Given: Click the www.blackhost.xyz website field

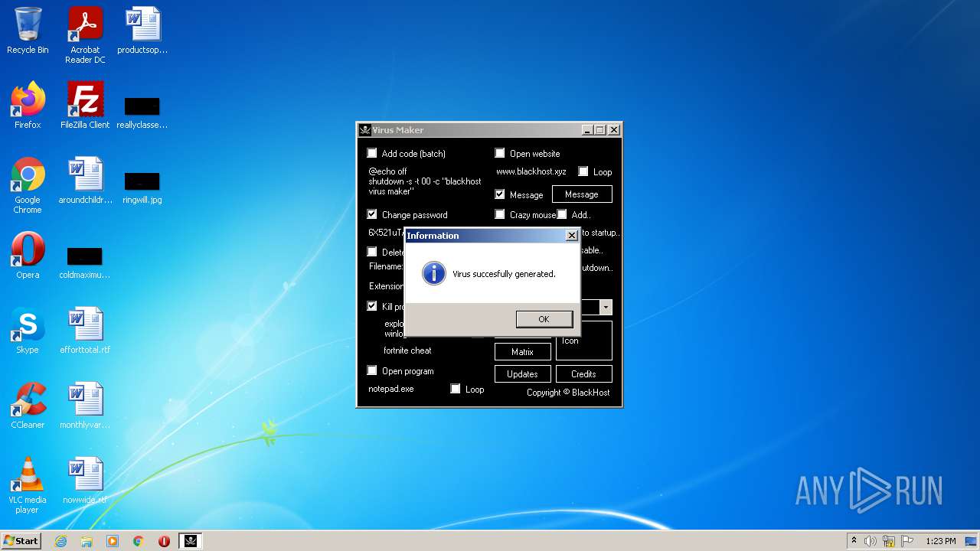Looking at the screenshot, I should click(x=531, y=171).
